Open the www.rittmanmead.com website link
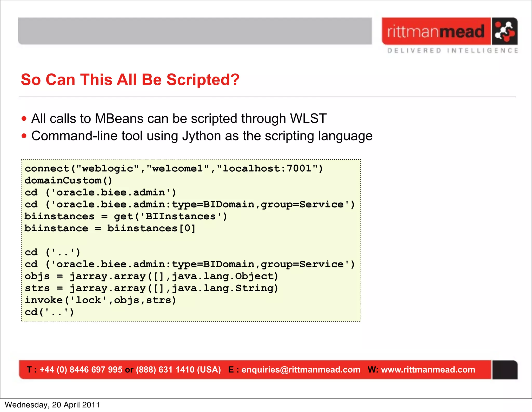This screenshot has height=412, width=532. (x=428, y=369)
